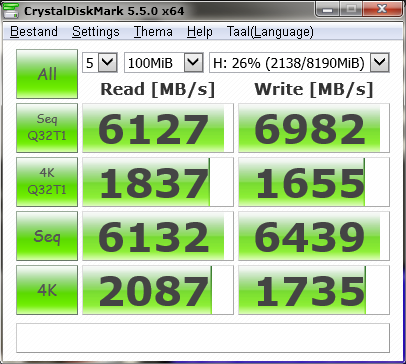Run the Seq sequential test
The image size is (406, 364).
pyautogui.click(x=47, y=236)
